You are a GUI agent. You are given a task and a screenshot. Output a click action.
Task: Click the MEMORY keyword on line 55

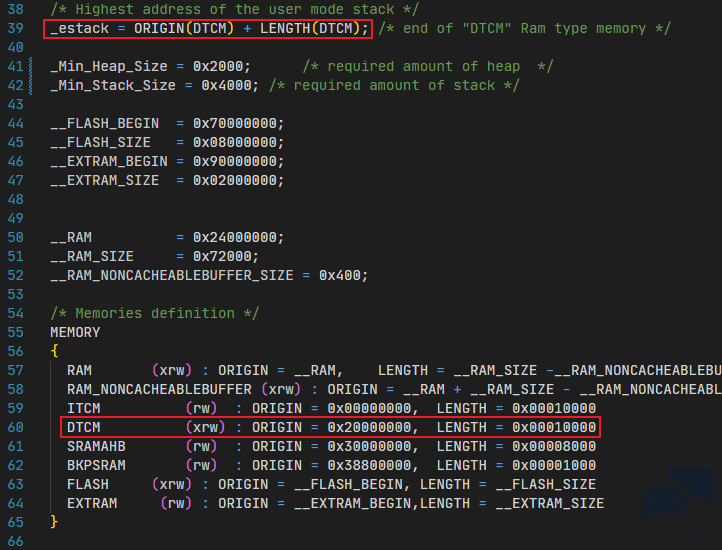coord(75,333)
